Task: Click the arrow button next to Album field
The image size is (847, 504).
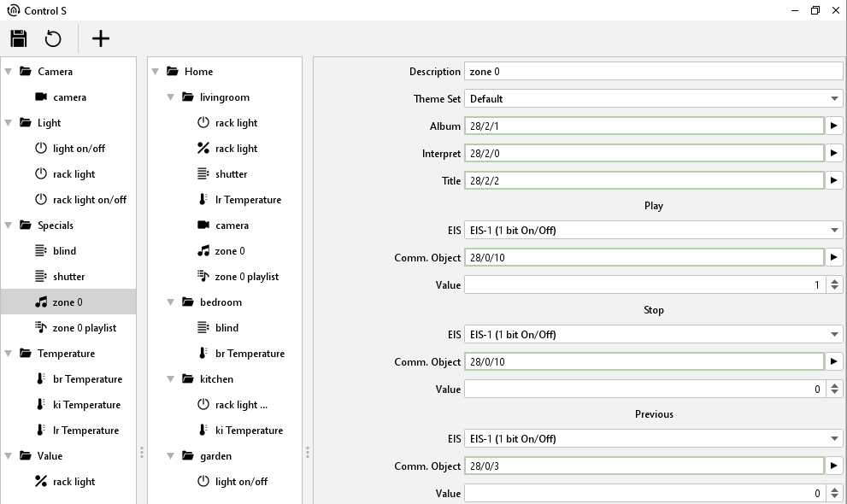Action: (834, 126)
